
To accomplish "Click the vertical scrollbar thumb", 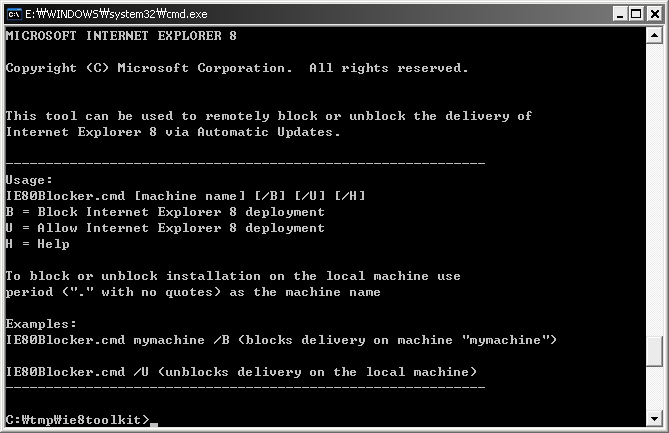I will 654,352.
